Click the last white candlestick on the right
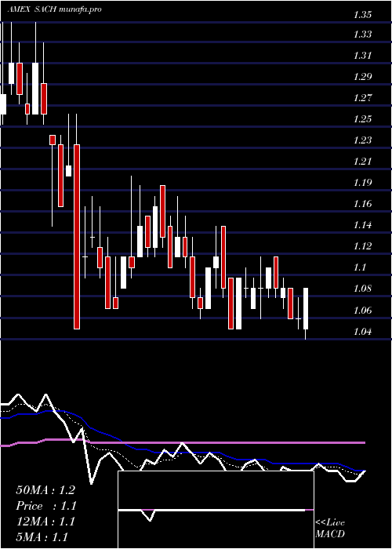This screenshot has height=549, width=392. point(306,308)
